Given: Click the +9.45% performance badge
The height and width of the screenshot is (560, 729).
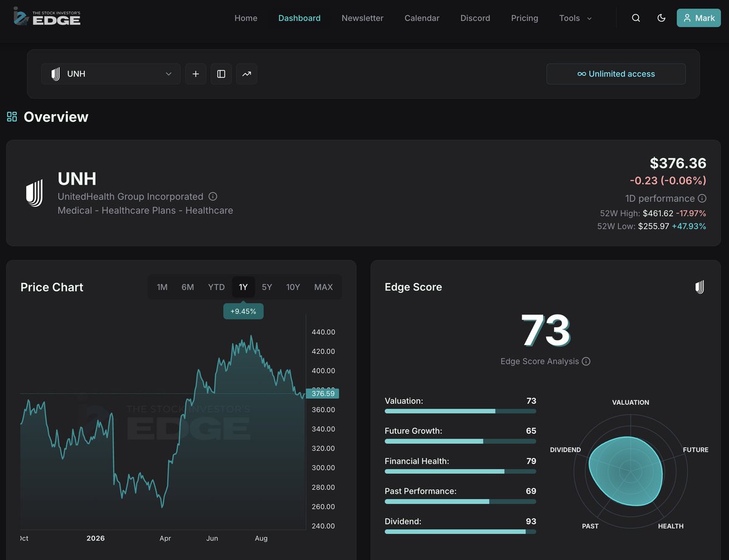Looking at the screenshot, I should point(244,311).
